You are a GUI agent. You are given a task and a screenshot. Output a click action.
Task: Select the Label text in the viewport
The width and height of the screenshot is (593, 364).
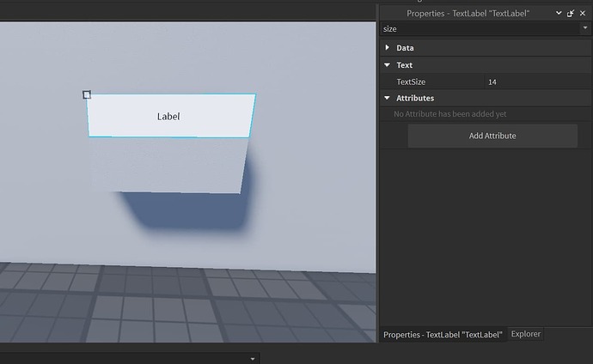coord(168,116)
